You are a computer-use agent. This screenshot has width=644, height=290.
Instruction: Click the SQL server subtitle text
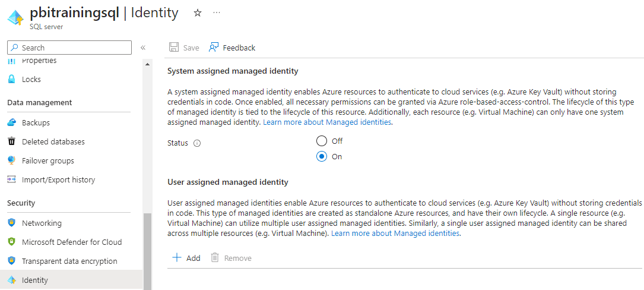46,27
